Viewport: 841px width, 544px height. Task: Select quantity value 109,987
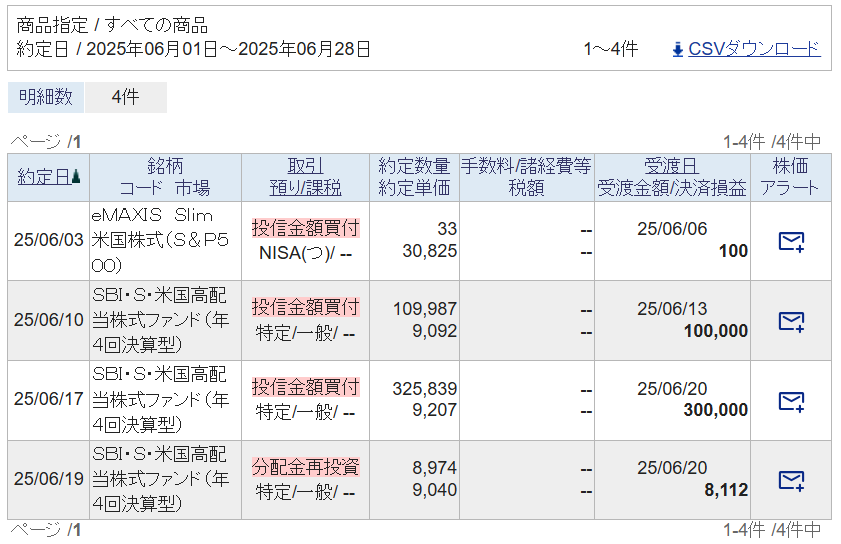click(x=425, y=309)
